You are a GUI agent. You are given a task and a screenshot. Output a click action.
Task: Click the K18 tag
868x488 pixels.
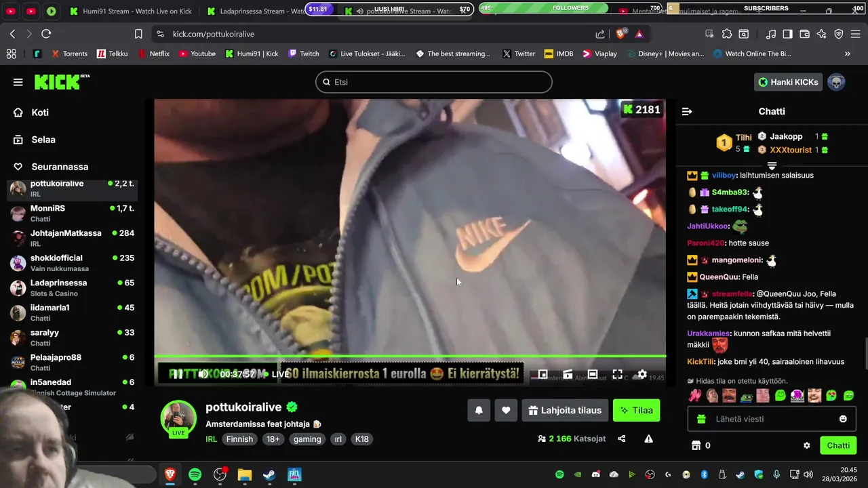[x=362, y=439]
